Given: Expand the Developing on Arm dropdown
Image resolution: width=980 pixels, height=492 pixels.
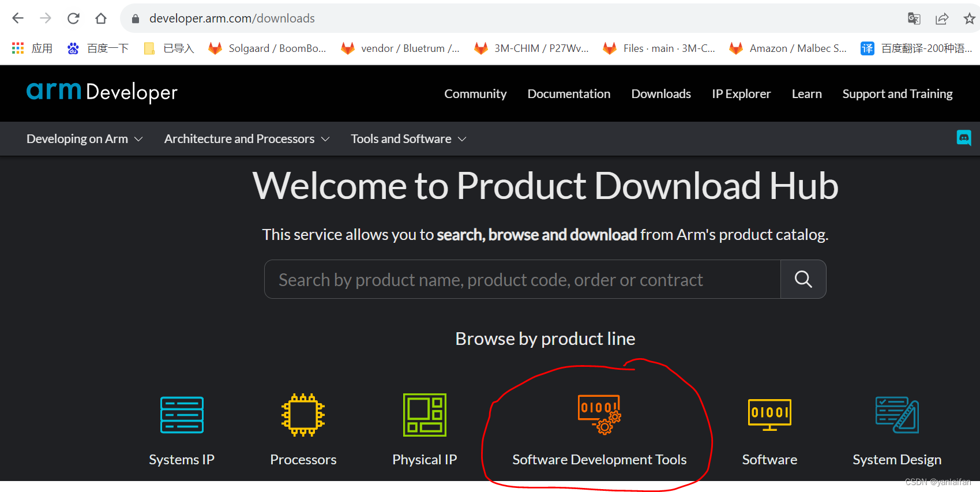Looking at the screenshot, I should pos(84,139).
